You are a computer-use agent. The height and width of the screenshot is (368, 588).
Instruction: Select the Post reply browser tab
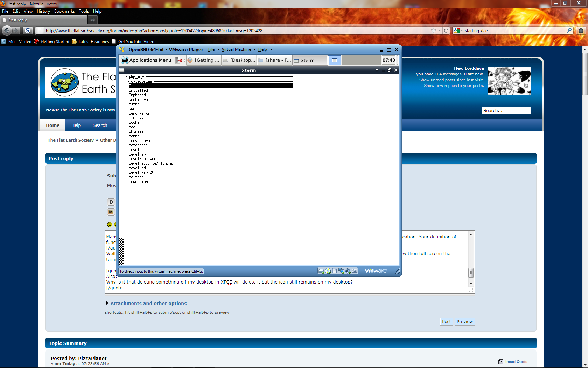point(43,20)
